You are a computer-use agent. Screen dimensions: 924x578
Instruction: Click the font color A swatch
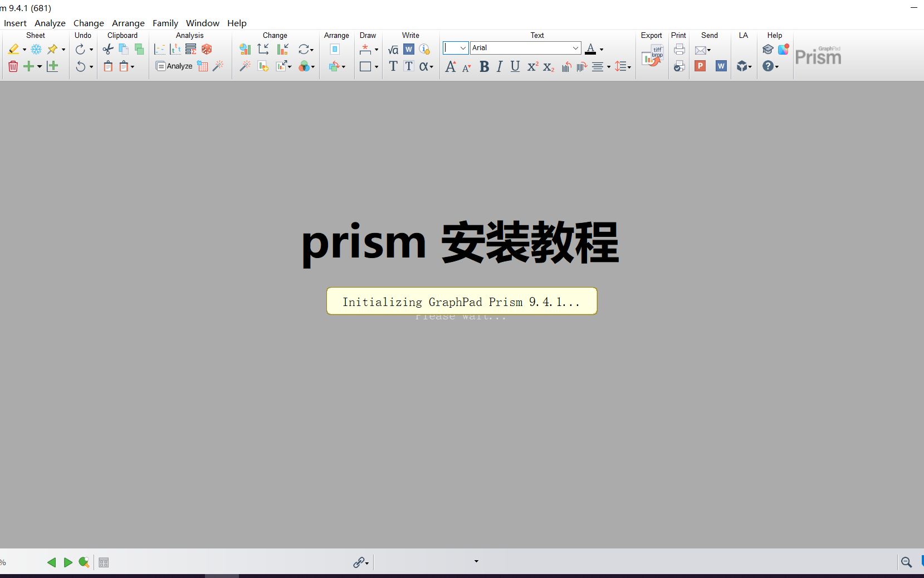click(591, 49)
